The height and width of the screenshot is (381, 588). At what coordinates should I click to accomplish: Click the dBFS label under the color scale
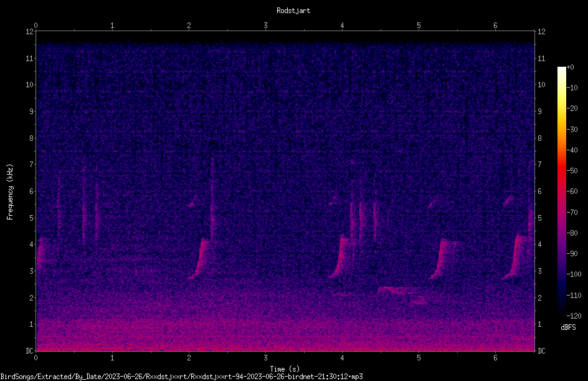tap(568, 327)
